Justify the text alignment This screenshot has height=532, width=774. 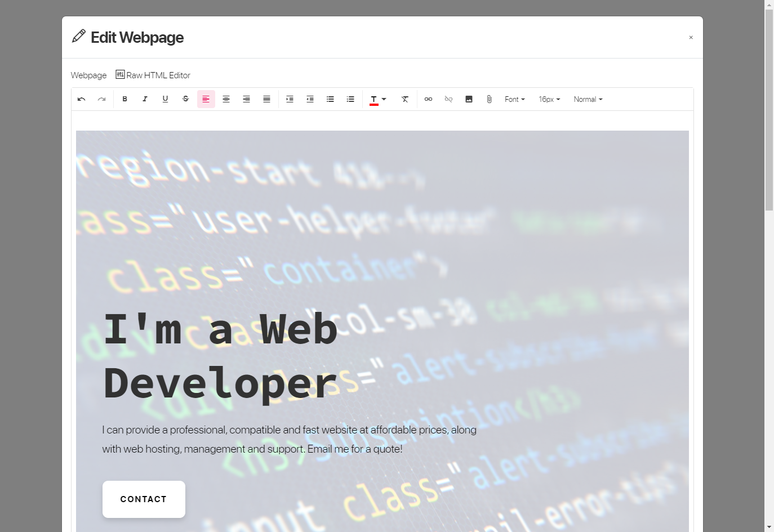click(267, 99)
